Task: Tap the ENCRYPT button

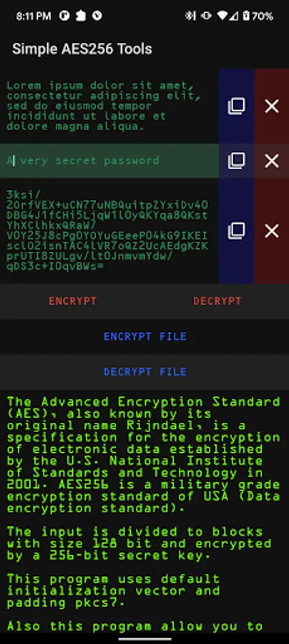Action: [x=73, y=301]
